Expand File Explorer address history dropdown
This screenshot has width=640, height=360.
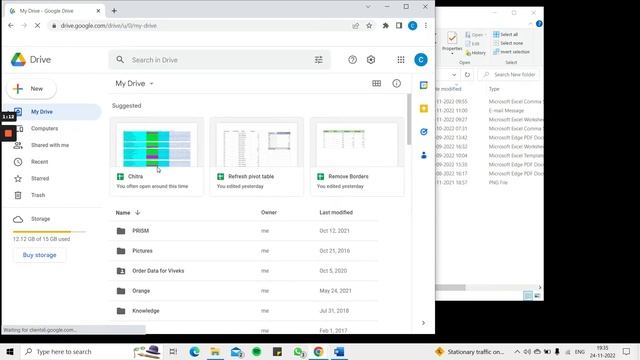(x=454, y=75)
